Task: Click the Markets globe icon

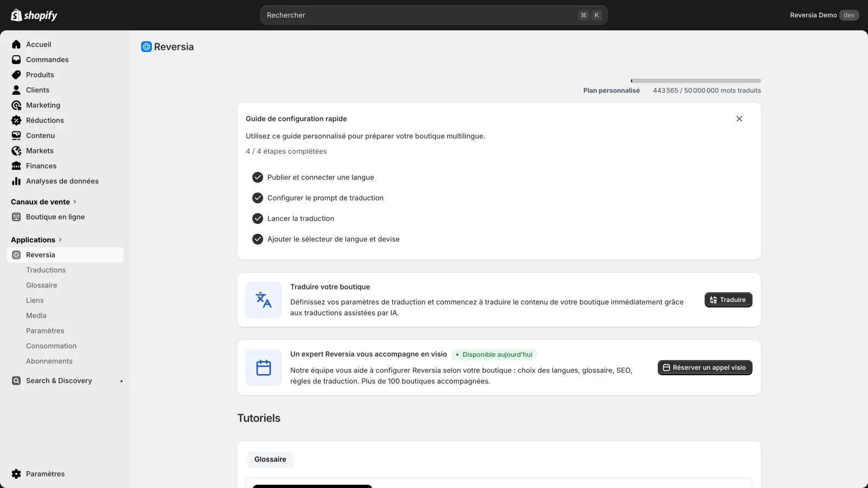Action: (x=16, y=151)
